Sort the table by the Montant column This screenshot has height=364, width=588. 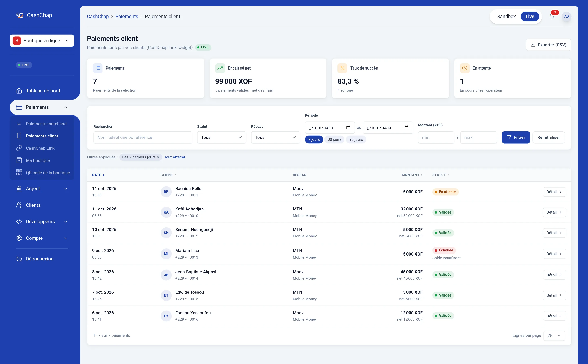[x=412, y=175]
